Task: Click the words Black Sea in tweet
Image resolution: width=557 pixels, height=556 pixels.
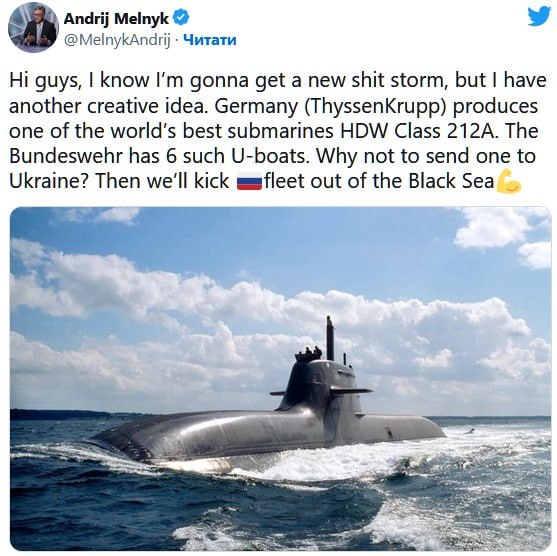Action: pos(451,181)
